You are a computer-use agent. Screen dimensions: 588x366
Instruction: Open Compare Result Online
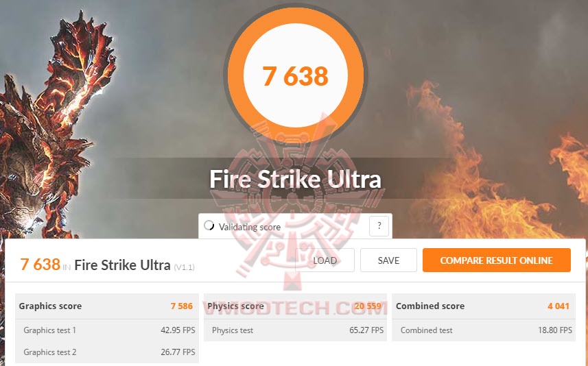(497, 260)
